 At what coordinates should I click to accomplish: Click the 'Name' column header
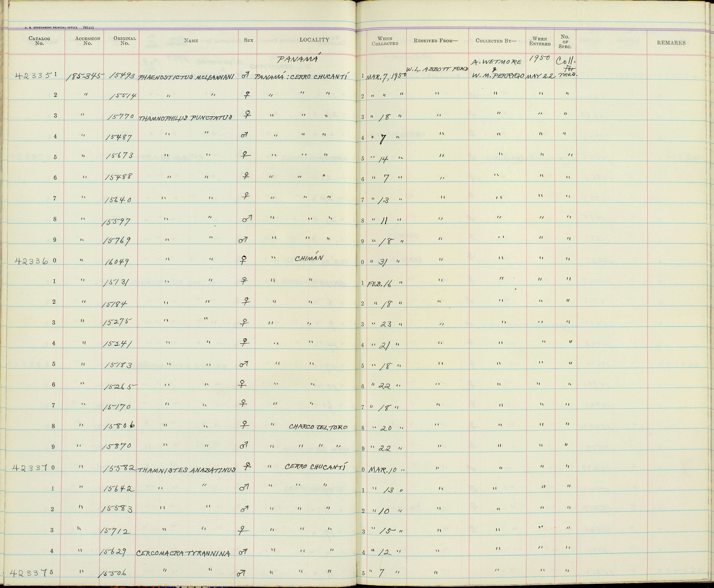(191, 41)
